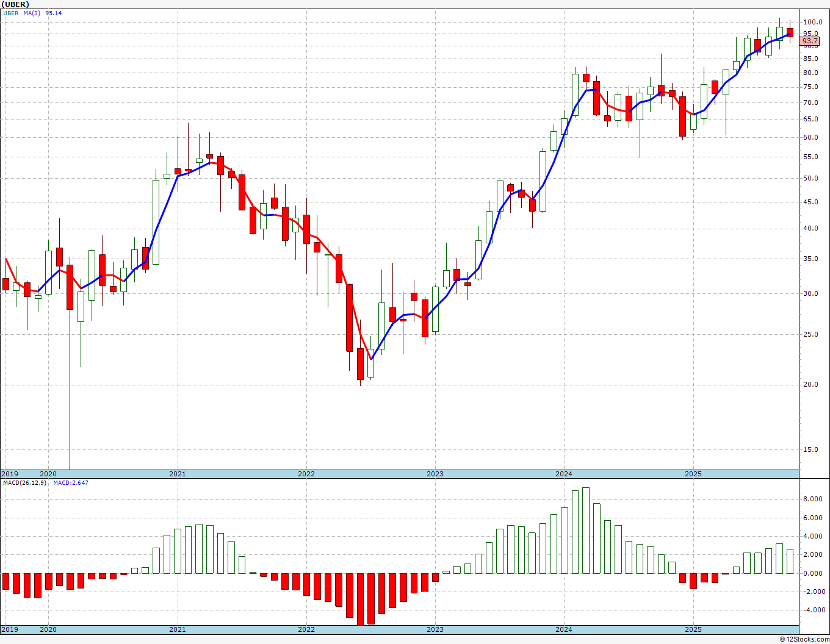Click 2025 on the MACD panel time axis

[693, 629]
